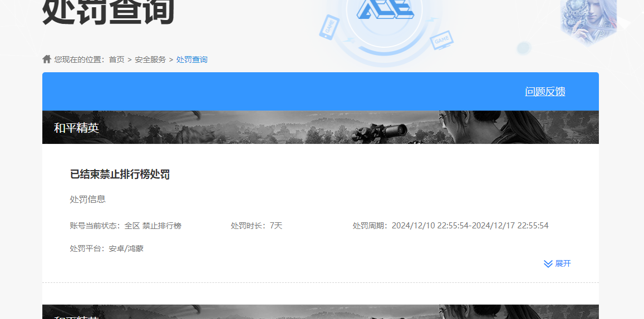Click the 处罚信息 label
Image resolution: width=644 pixels, height=319 pixels.
(88, 200)
